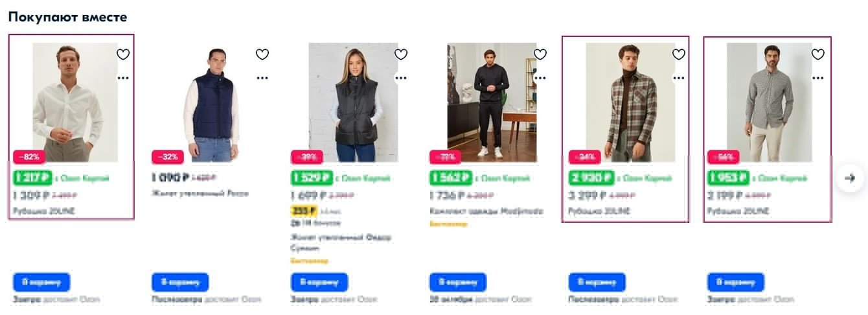Open the three-dot menu on the navy vest card

(262, 78)
